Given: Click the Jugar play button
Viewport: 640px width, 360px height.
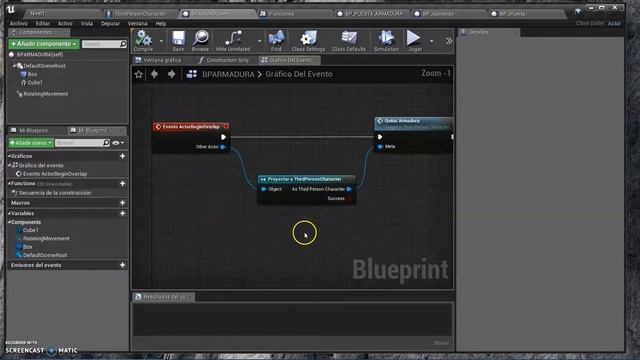Looking at the screenshot, I should [x=414, y=40].
